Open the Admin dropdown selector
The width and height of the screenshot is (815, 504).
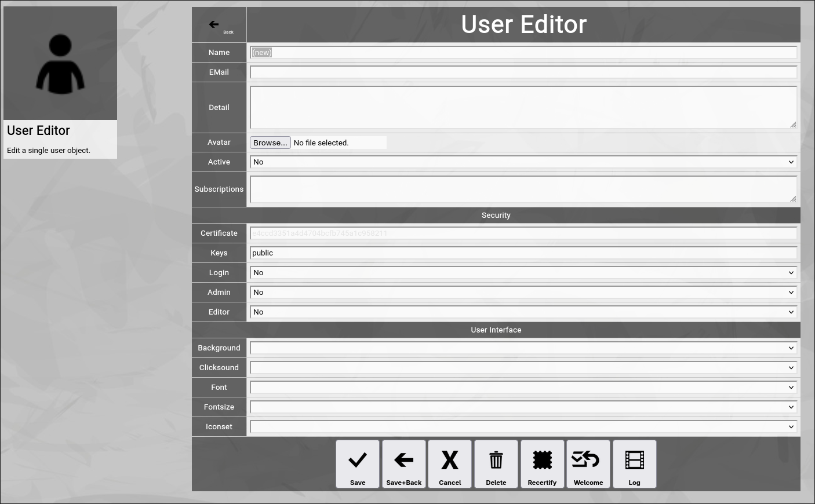point(523,293)
